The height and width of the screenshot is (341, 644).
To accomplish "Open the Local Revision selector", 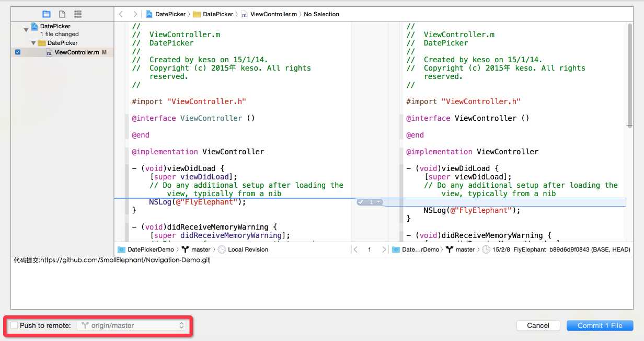I will (243, 249).
